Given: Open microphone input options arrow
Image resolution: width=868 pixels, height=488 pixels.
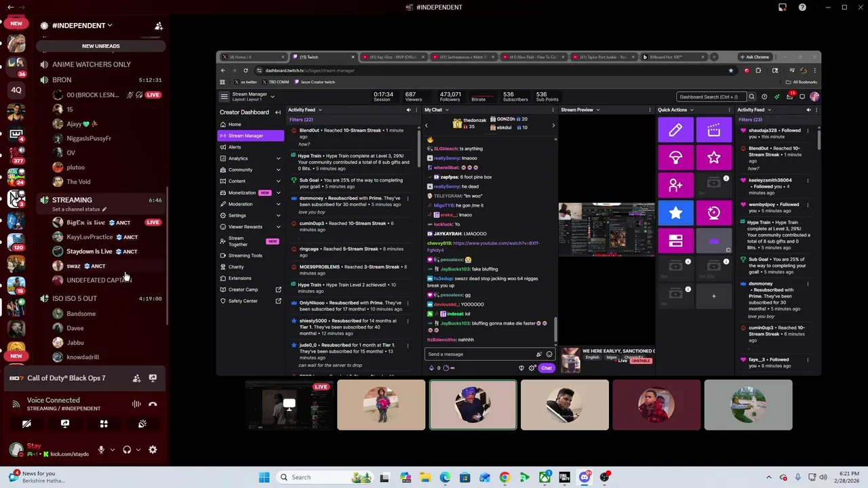Looking at the screenshot, I should coord(113,449).
